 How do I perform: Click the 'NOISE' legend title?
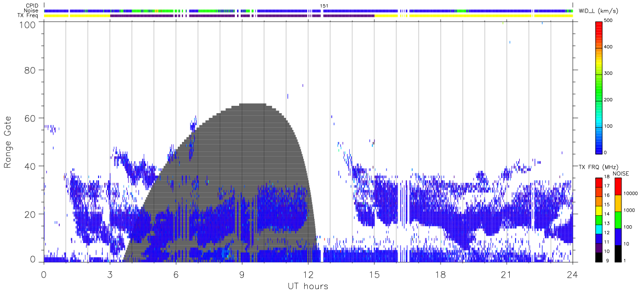(x=620, y=173)
